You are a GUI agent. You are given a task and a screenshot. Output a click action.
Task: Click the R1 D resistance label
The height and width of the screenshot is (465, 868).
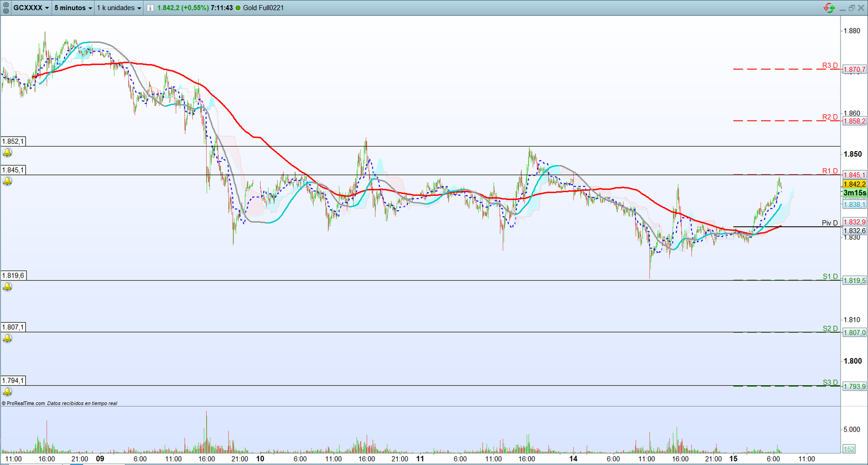(830, 171)
